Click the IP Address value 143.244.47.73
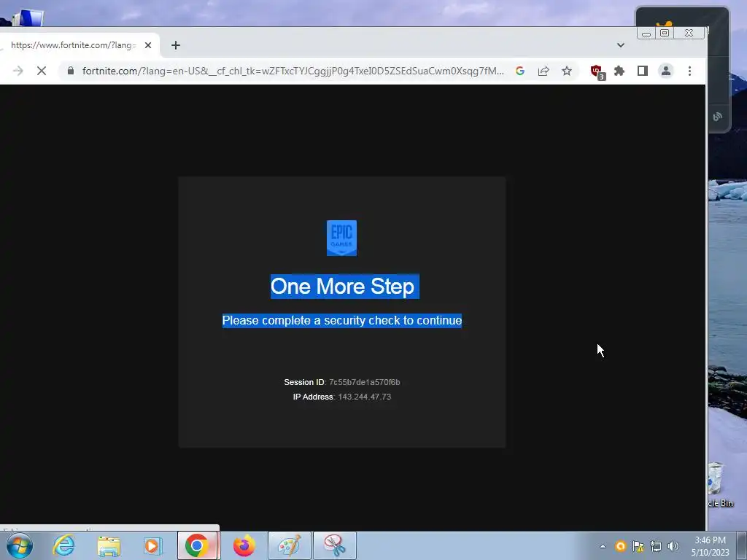The height and width of the screenshot is (560, 747). 365,397
